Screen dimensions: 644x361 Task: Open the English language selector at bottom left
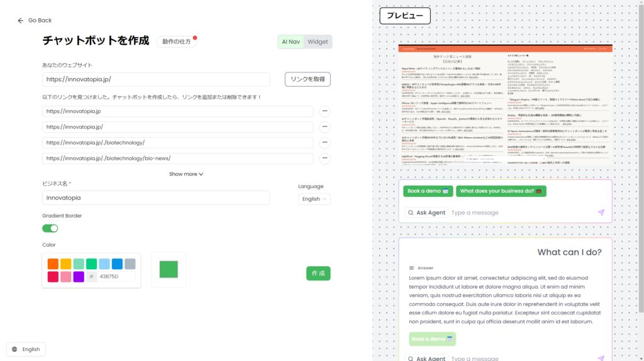tap(26, 349)
